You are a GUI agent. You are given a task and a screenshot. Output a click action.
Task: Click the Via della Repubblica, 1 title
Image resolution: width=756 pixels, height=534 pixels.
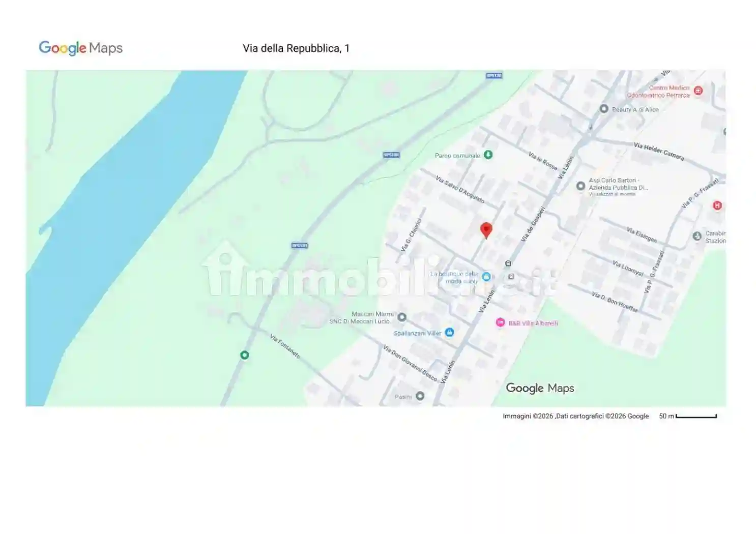[296, 48]
